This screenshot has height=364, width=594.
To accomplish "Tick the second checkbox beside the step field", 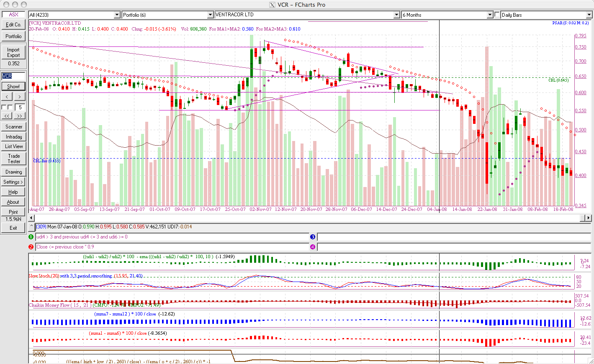I will (10, 108).
